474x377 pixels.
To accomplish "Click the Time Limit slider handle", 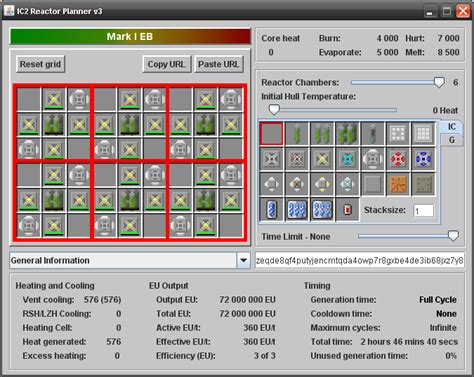I will pos(453,236).
